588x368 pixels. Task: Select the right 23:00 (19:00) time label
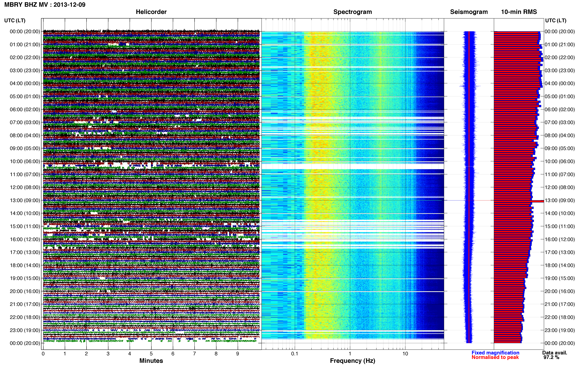[560, 330]
